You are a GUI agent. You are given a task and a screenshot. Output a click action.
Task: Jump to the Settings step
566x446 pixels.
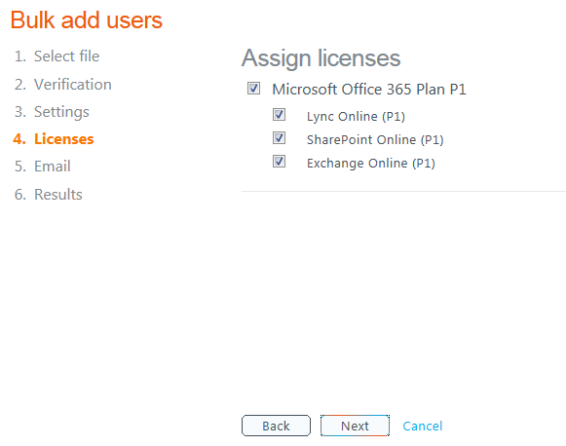tap(52, 112)
